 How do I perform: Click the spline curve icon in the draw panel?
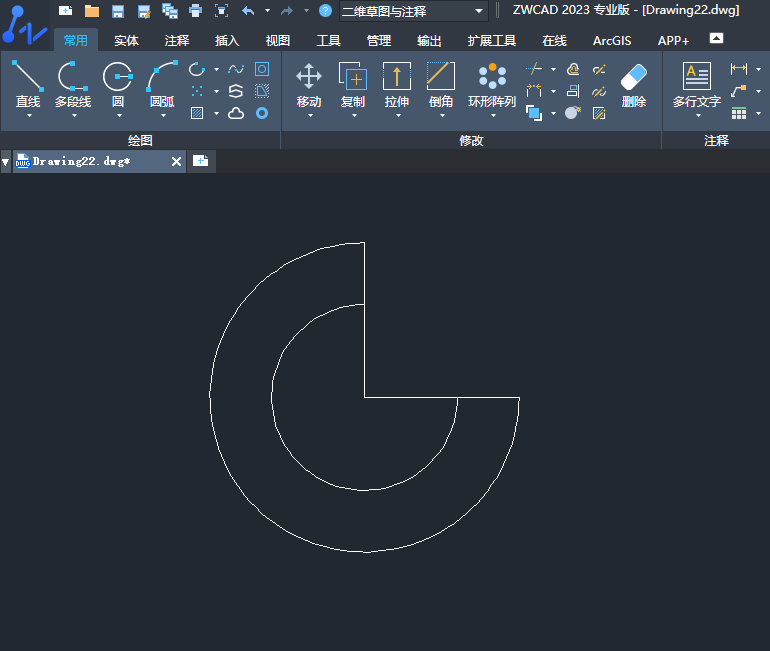[x=236, y=69]
